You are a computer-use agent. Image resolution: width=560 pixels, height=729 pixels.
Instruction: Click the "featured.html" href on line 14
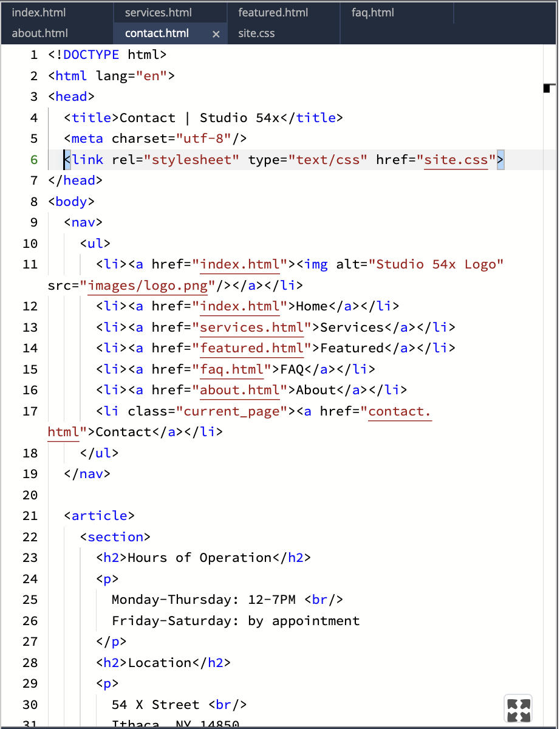click(x=252, y=348)
